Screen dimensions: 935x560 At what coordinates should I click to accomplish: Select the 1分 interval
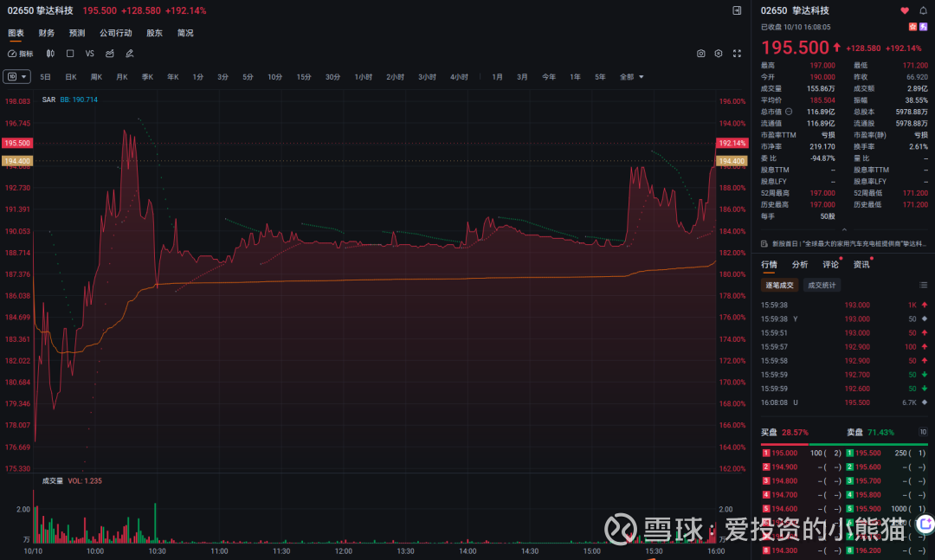coord(198,77)
